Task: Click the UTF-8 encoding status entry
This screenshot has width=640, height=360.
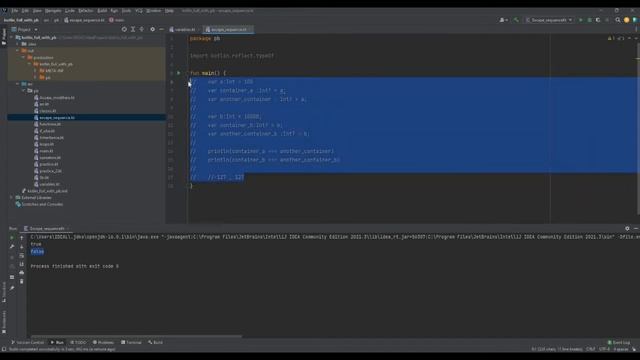Action: (604, 349)
